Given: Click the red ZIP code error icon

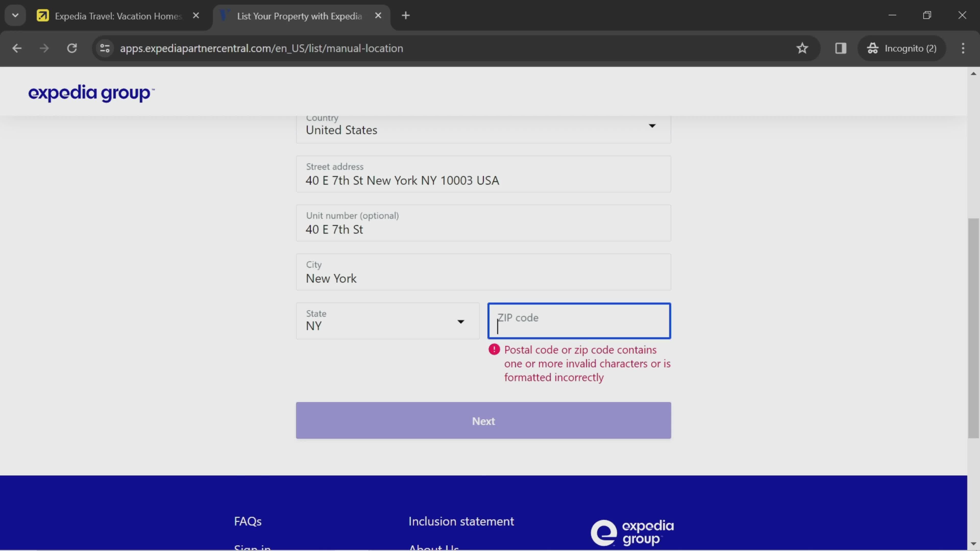Looking at the screenshot, I should pyautogui.click(x=494, y=349).
